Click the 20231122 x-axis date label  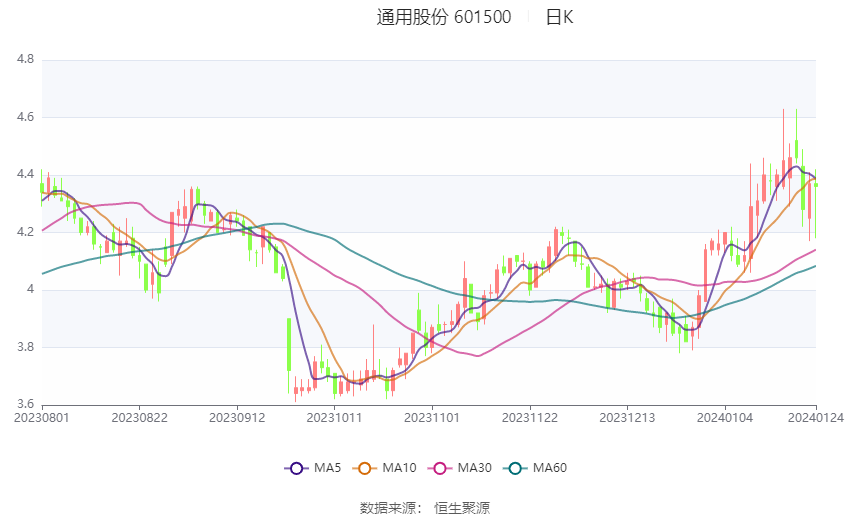click(x=530, y=418)
